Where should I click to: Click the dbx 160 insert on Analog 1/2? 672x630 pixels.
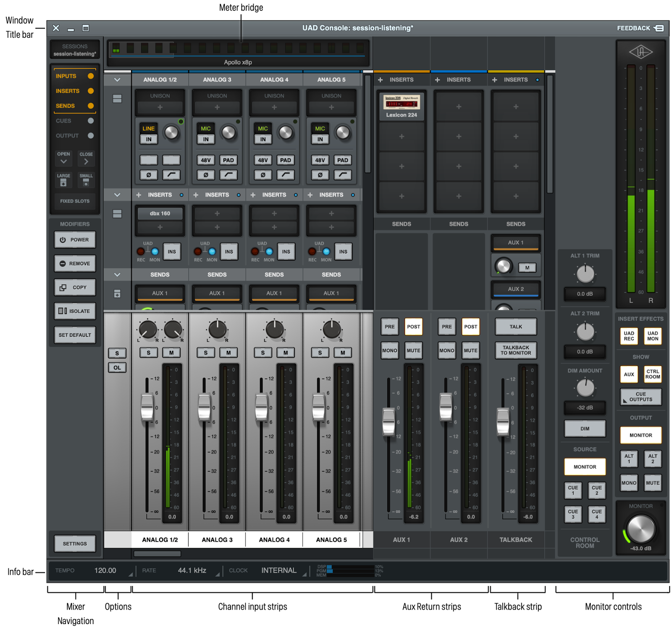point(160,214)
